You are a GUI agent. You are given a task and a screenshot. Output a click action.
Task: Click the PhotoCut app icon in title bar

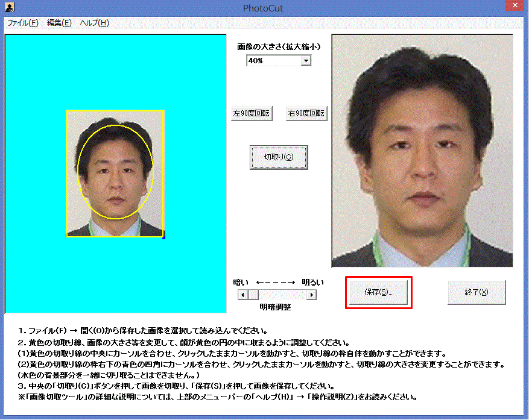[x=10, y=7]
